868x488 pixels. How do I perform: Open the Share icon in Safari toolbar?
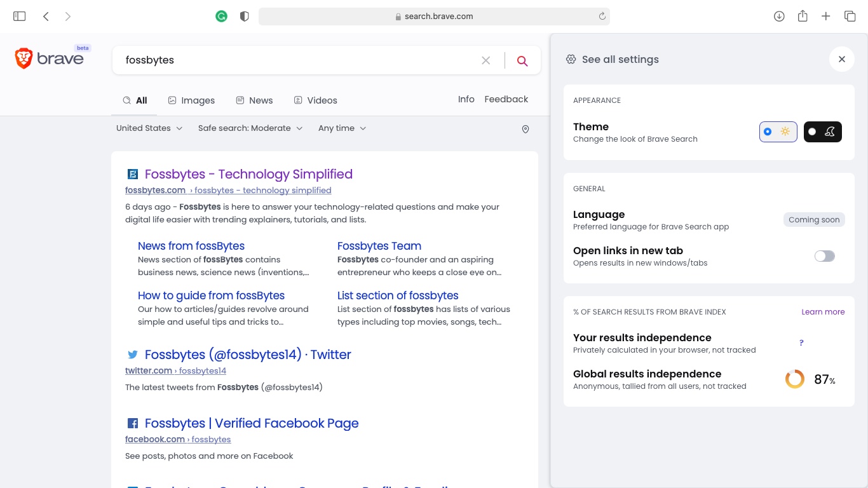[x=803, y=16]
